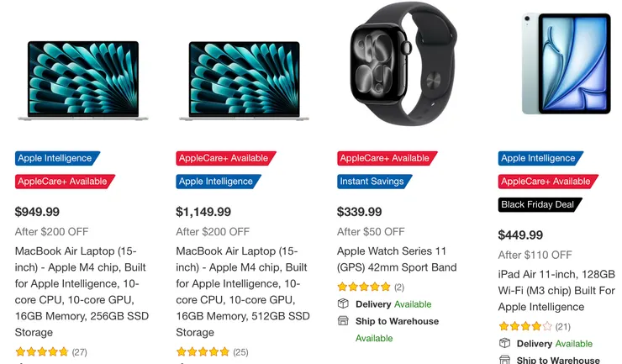Open the MacBook Air 256GB SSD title link
622x364 pixels.
coord(82,292)
